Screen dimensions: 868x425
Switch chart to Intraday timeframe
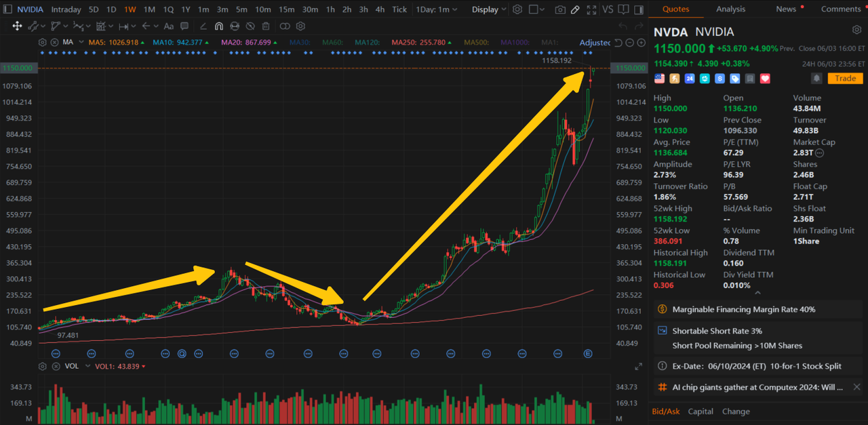(66, 9)
